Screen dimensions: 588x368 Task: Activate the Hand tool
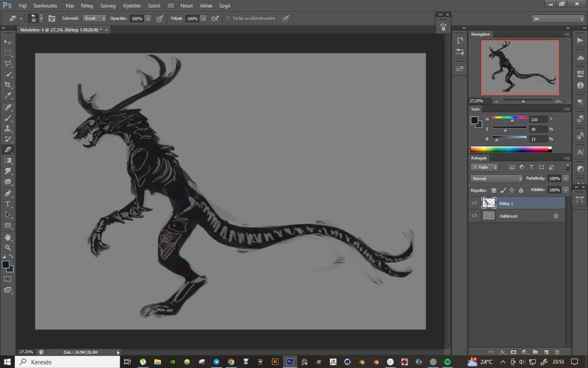pyautogui.click(x=8, y=237)
